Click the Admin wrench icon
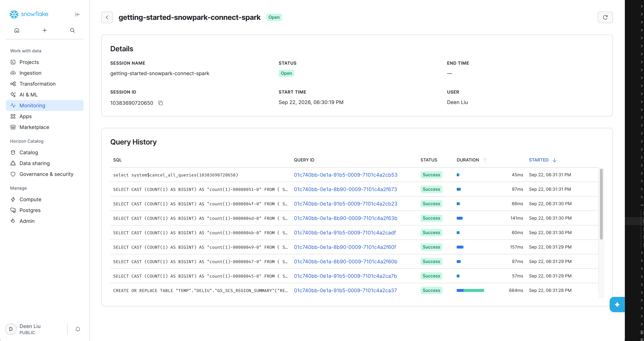The image size is (644, 341). 13,221
